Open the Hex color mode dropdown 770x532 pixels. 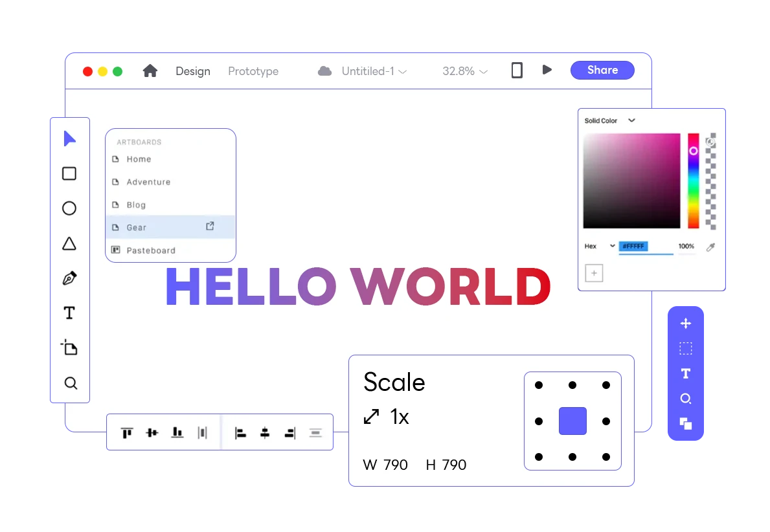600,246
